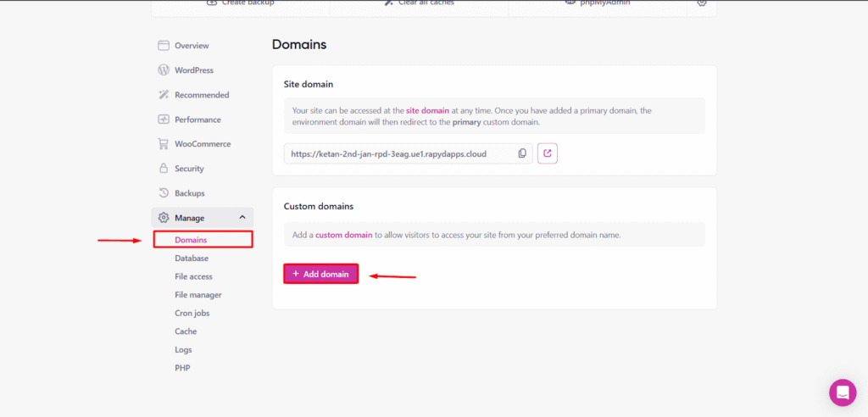Click the WooCommerce cart icon

(x=164, y=144)
